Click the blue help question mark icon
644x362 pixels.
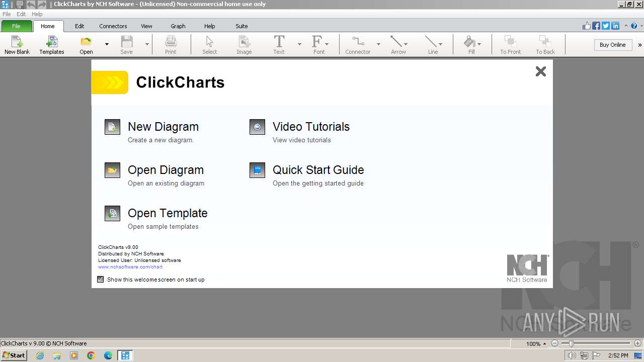(x=634, y=26)
